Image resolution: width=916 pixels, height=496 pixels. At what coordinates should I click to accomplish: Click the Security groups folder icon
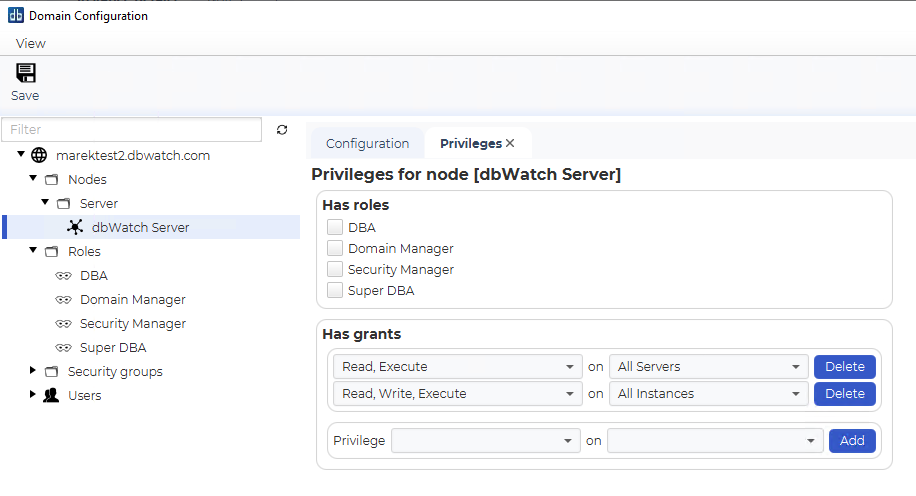click(51, 372)
